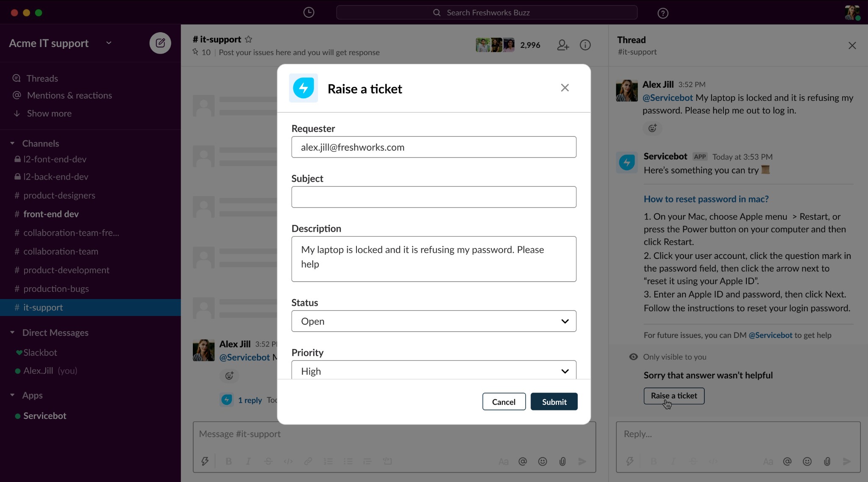Compose a new message with pencil icon

(160, 43)
